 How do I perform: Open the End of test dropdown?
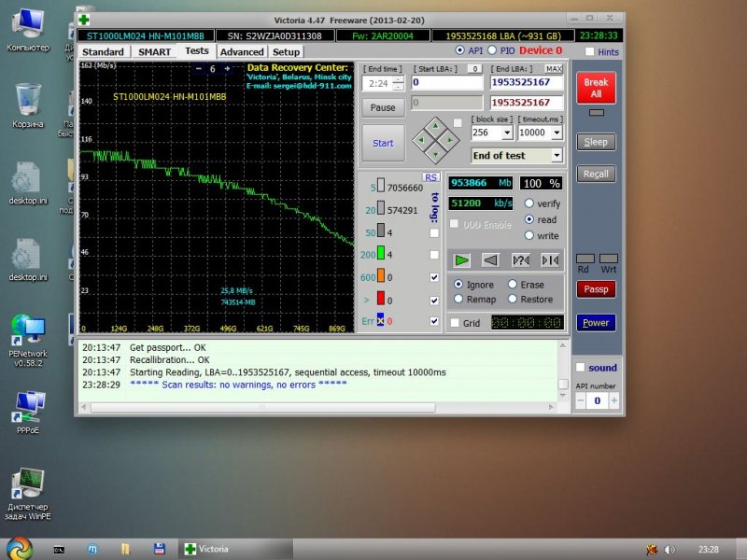557,156
